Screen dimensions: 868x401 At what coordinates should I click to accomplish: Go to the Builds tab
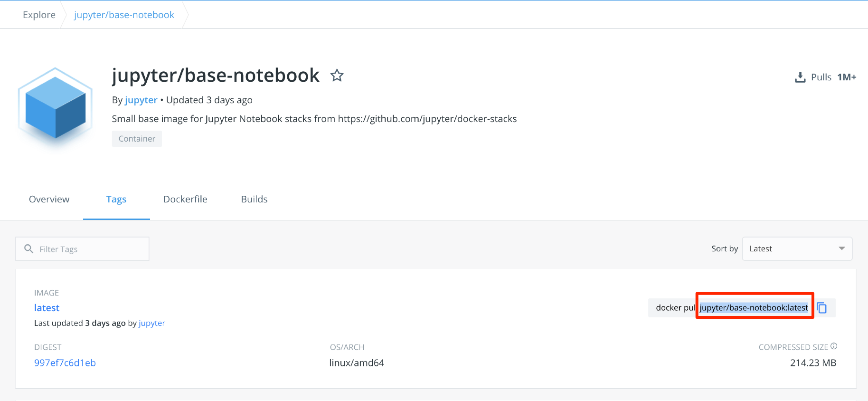(x=254, y=199)
